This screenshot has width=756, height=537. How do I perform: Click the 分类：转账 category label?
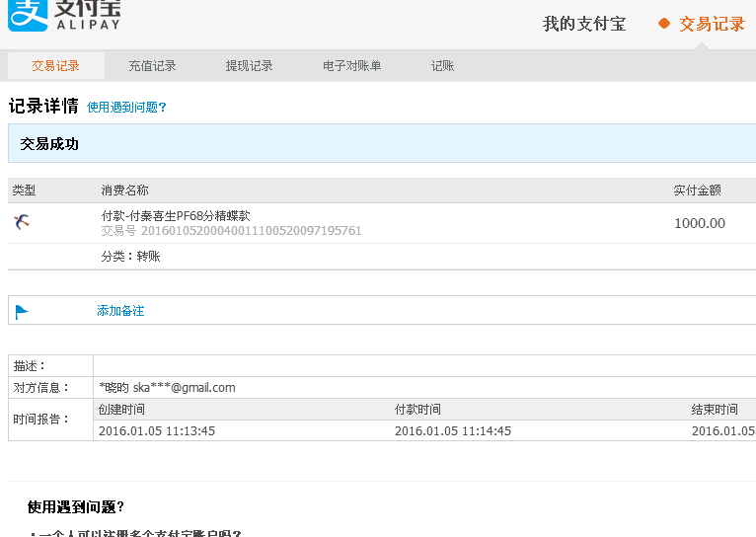pyautogui.click(x=130, y=257)
